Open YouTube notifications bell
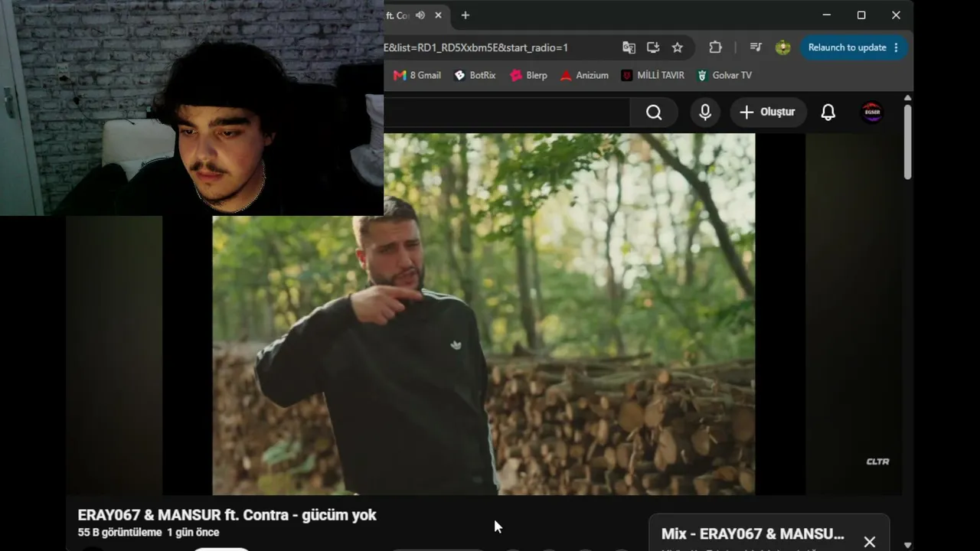The height and width of the screenshot is (551, 980). (828, 112)
